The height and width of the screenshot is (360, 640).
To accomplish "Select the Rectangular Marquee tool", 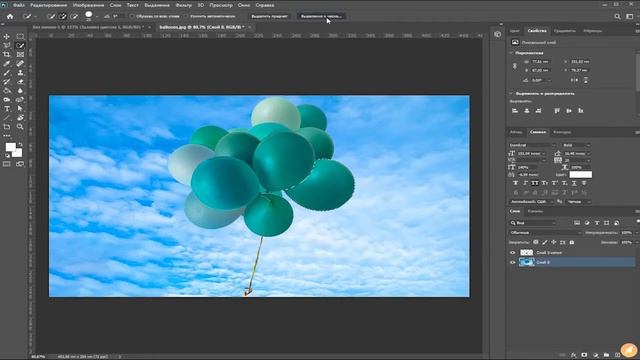I will 20,36.
